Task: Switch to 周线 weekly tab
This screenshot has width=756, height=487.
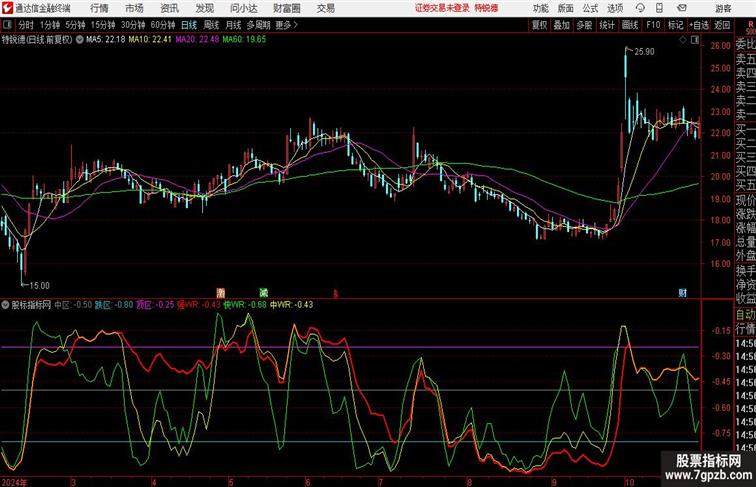Action: pos(211,25)
